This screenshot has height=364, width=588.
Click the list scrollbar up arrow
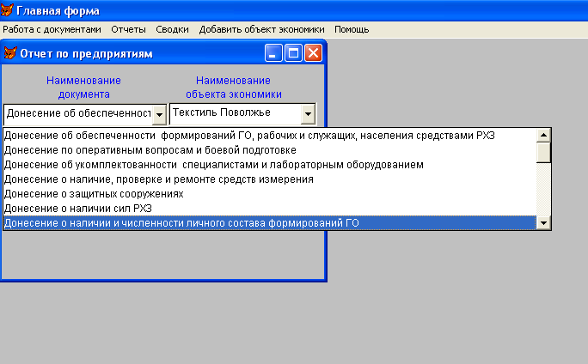click(542, 135)
